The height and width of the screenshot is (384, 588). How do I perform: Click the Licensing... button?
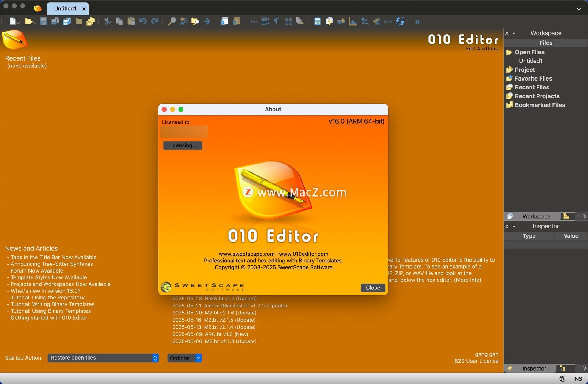pyautogui.click(x=183, y=145)
